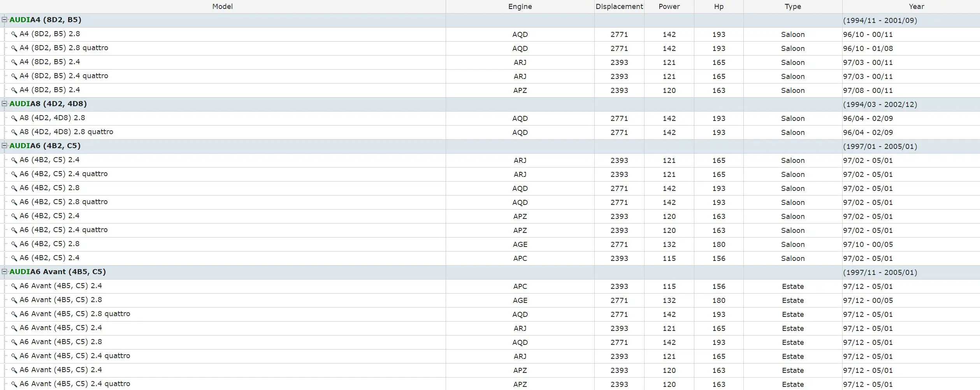Select magnifier icon for A6 Avant 2.8 quattro
This screenshot has width=980, height=390.
coord(14,314)
